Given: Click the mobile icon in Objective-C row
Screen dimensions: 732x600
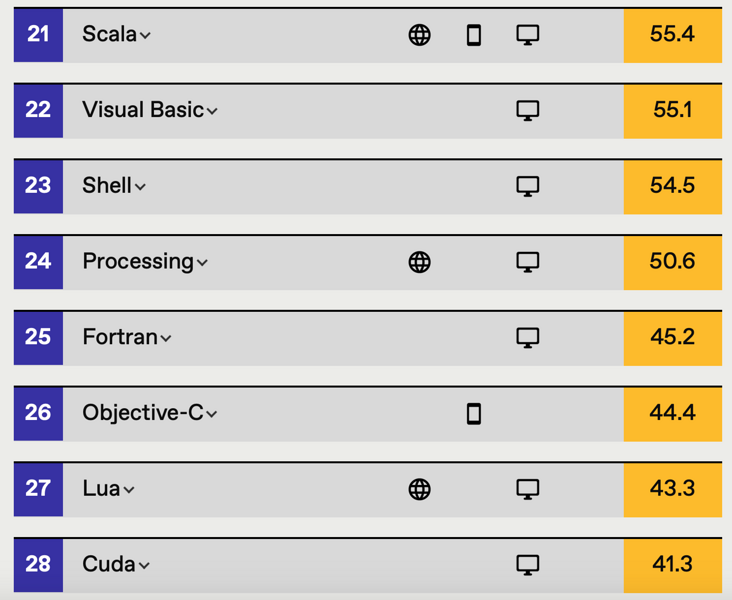Looking at the screenshot, I should (x=474, y=414).
